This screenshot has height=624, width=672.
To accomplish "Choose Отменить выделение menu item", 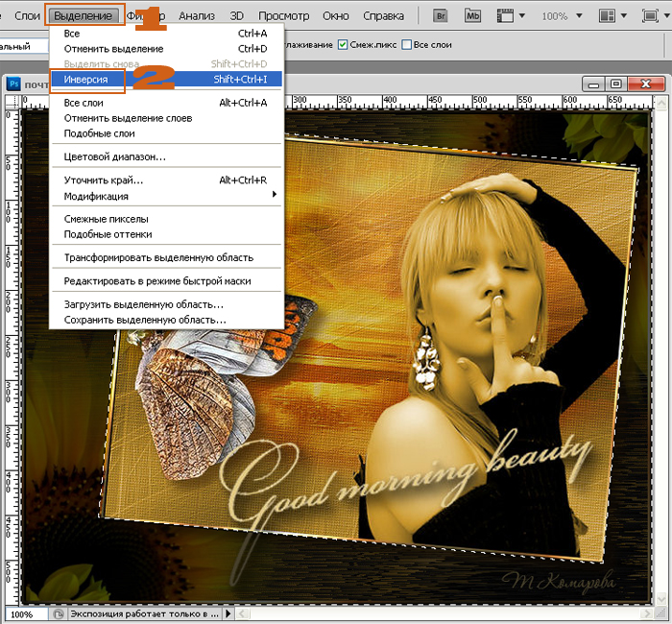I will [x=166, y=49].
